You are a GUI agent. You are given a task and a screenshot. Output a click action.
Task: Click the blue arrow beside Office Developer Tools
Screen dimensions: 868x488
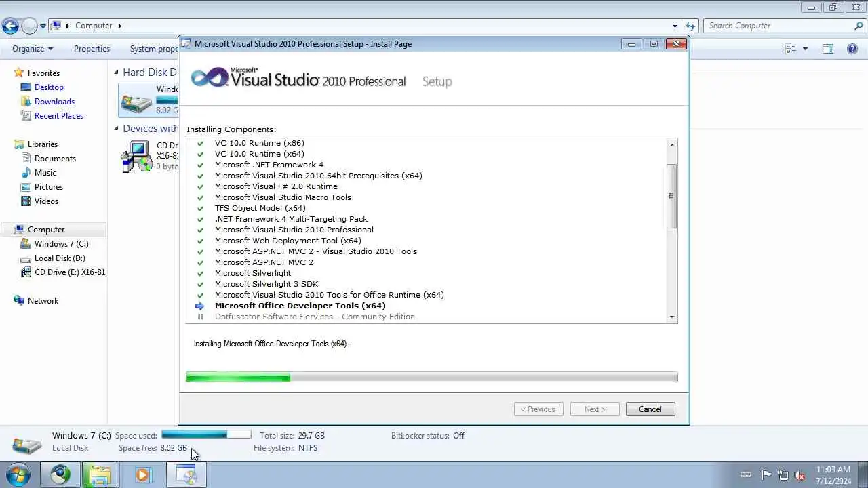[x=200, y=306]
